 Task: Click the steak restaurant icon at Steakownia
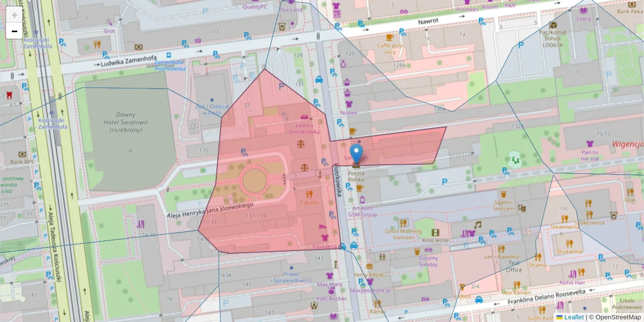coord(564,218)
